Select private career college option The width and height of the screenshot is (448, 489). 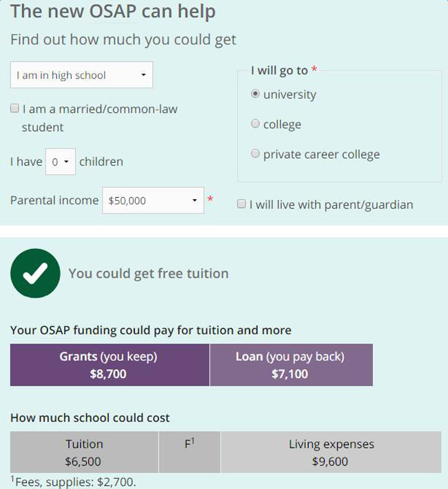click(x=255, y=154)
